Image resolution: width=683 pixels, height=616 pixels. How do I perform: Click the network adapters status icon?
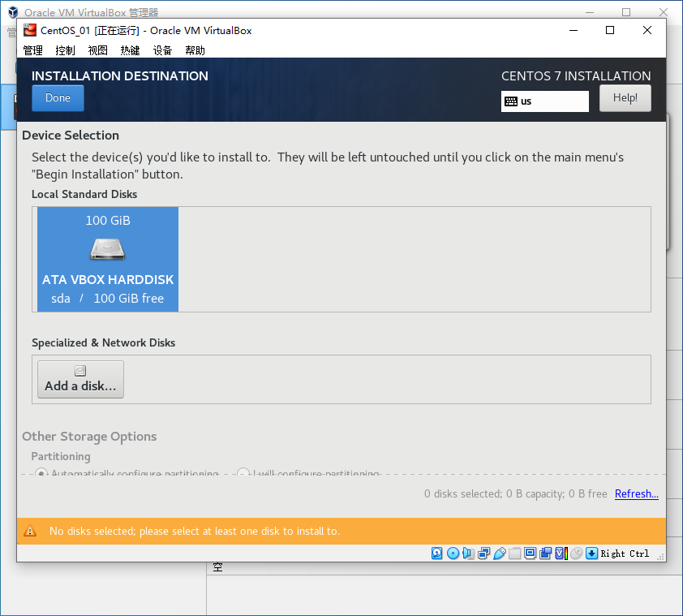tap(484, 554)
